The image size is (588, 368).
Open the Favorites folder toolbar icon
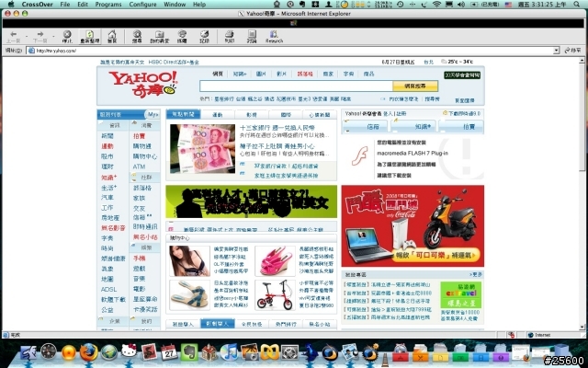160,37
